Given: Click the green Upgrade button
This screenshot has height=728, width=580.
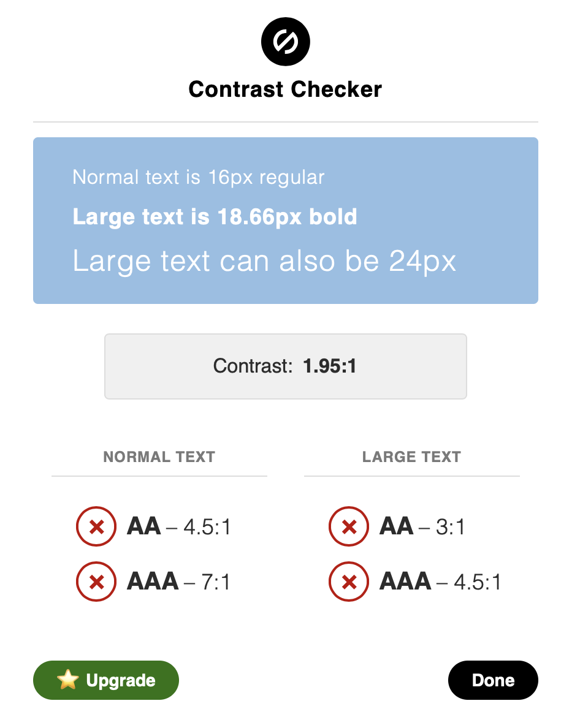Looking at the screenshot, I should (106, 680).
